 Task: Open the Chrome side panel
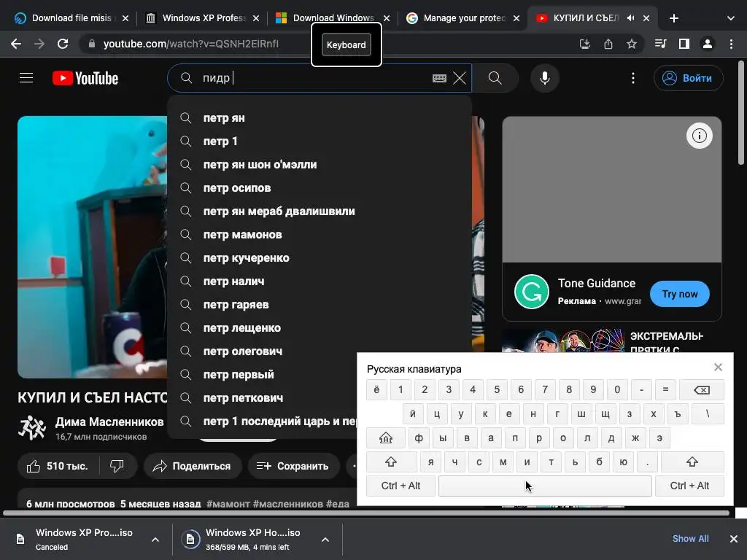tap(684, 44)
